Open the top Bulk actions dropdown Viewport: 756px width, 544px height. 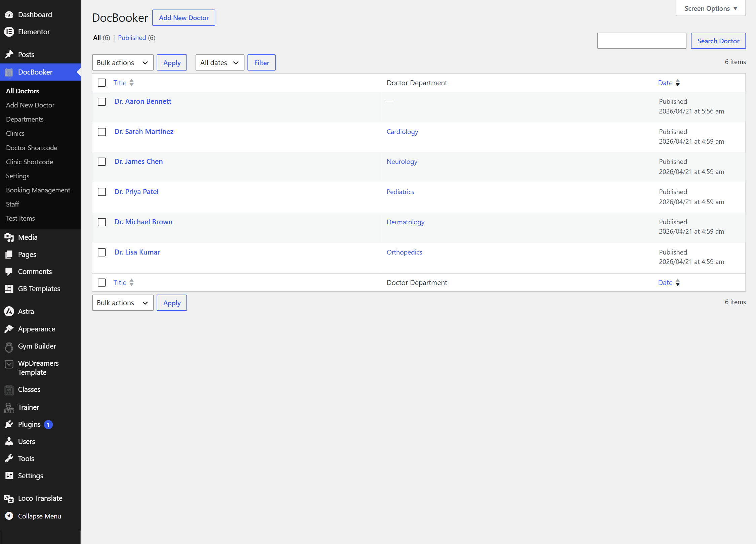point(123,62)
